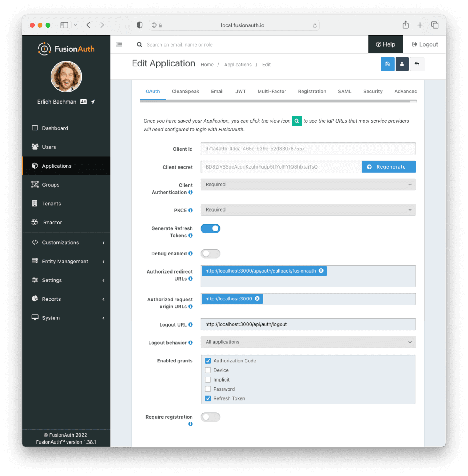Open Logout behavior dropdown
468x476 pixels.
(x=308, y=342)
